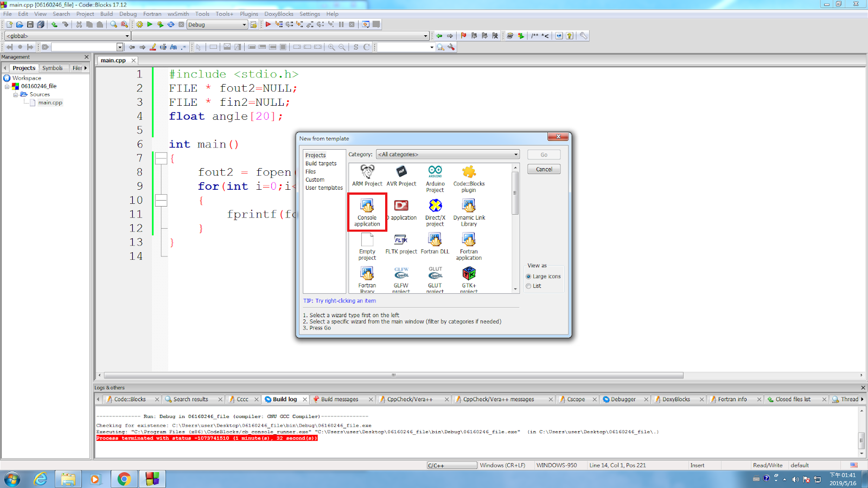
Task: Open Windows Explorer folder in taskbar
Action: point(68,479)
